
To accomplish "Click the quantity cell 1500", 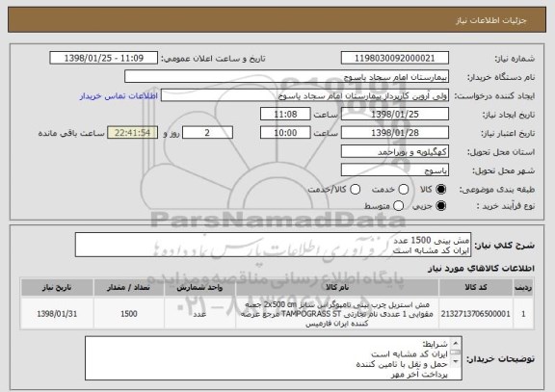I will tap(128, 314).
